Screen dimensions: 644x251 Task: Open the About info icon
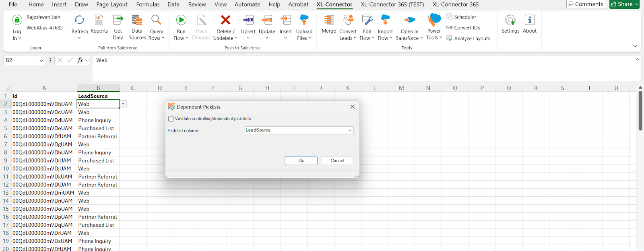tap(530, 24)
